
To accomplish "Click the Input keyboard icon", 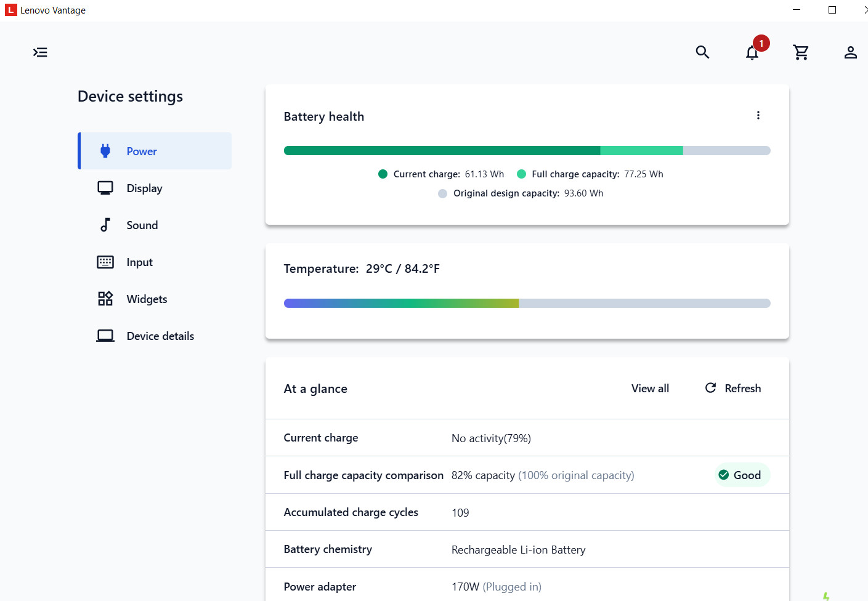I will click(105, 262).
